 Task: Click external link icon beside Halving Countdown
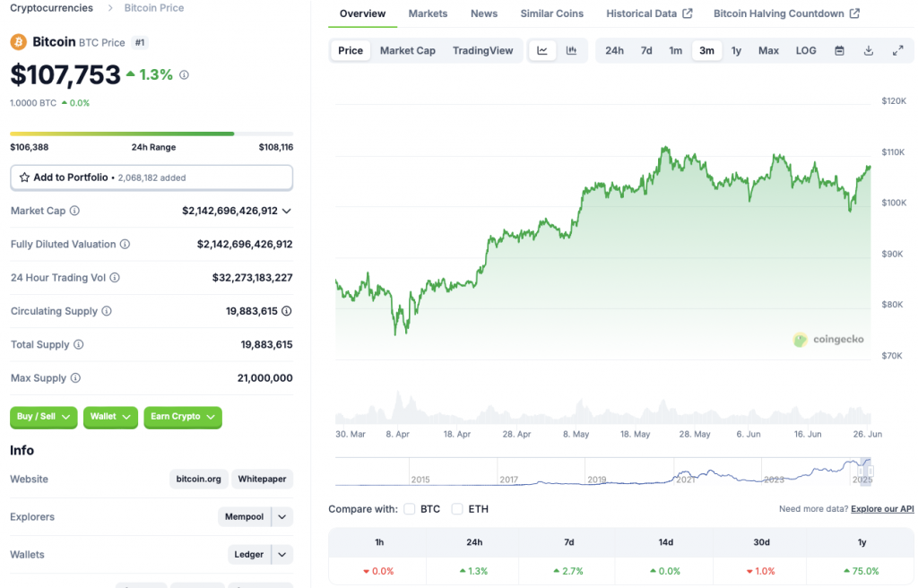click(x=854, y=13)
